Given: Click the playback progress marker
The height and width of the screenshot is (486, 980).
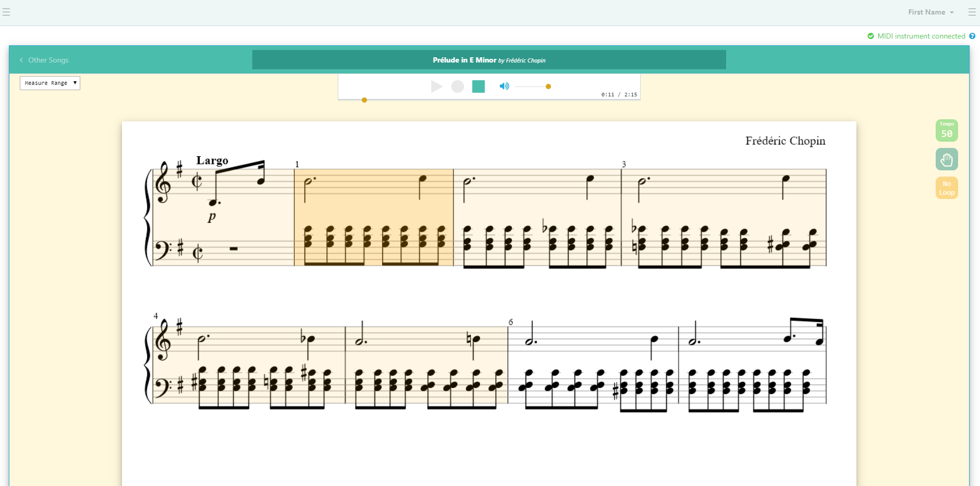Looking at the screenshot, I should [x=364, y=100].
